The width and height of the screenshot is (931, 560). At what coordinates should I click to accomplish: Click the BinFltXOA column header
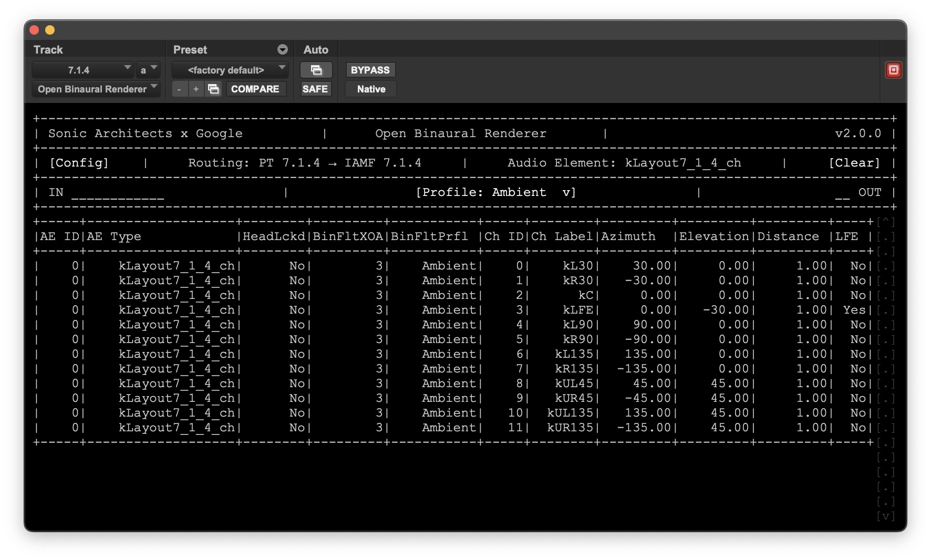(348, 236)
